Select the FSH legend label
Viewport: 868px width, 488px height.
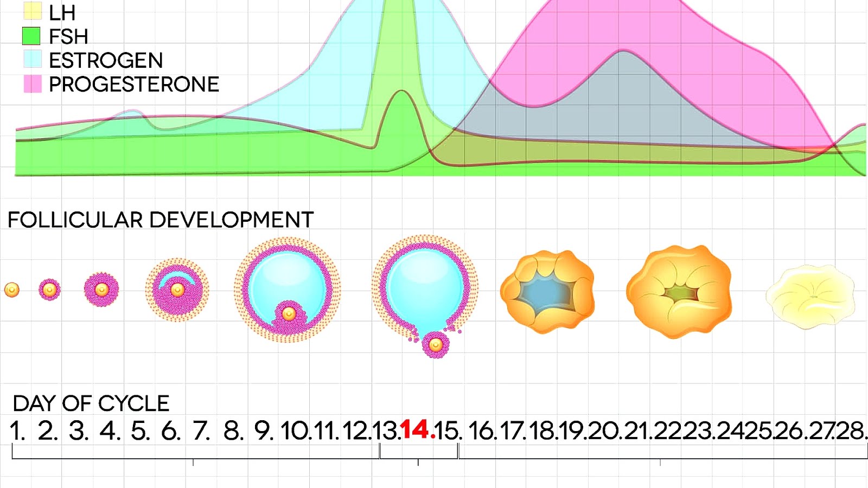(x=68, y=36)
